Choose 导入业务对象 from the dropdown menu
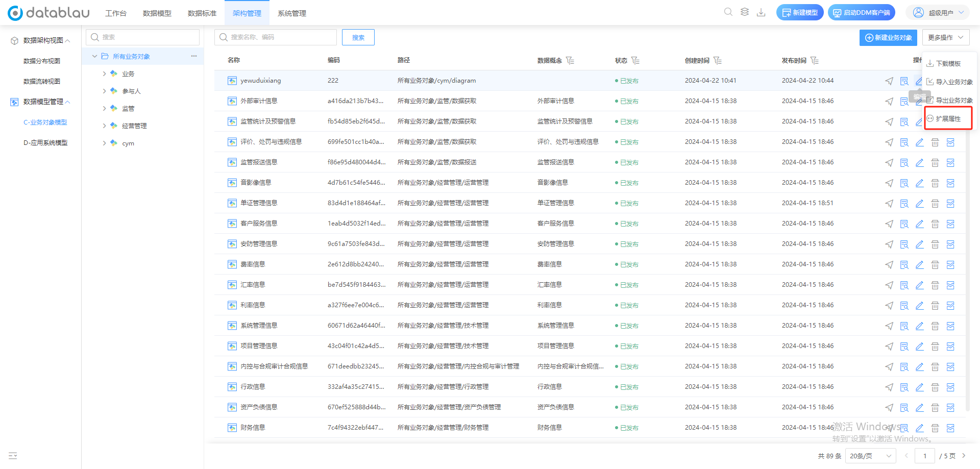Viewport: 980px width, 469px height. pos(949,82)
